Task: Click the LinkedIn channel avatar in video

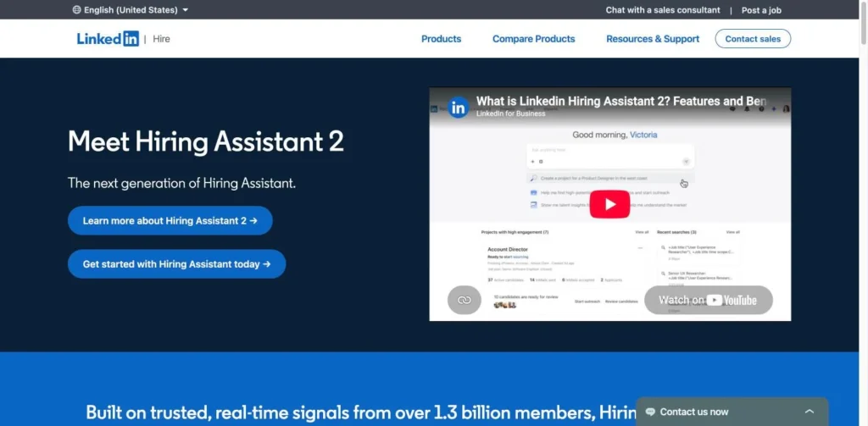Action: [x=459, y=107]
